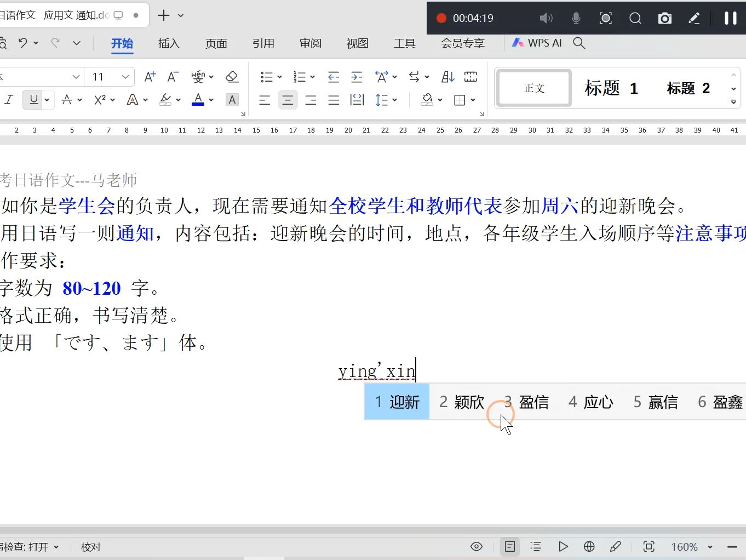This screenshot has height=560, width=746.
Task: Switch to web layout globe icon
Action: 589,547
